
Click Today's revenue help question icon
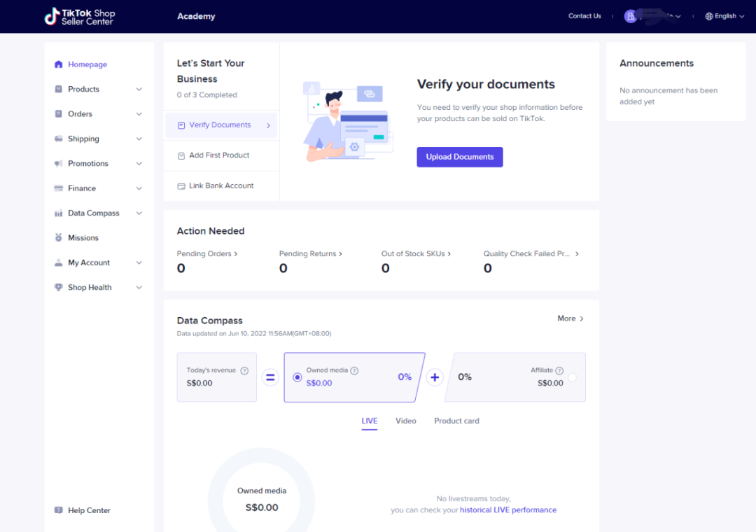click(x=244, y=371)
